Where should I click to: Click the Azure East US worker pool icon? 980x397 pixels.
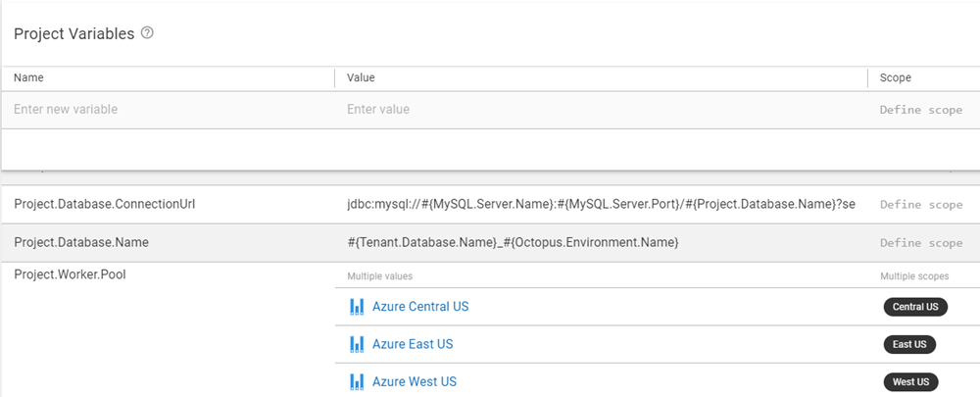[357, 344]
